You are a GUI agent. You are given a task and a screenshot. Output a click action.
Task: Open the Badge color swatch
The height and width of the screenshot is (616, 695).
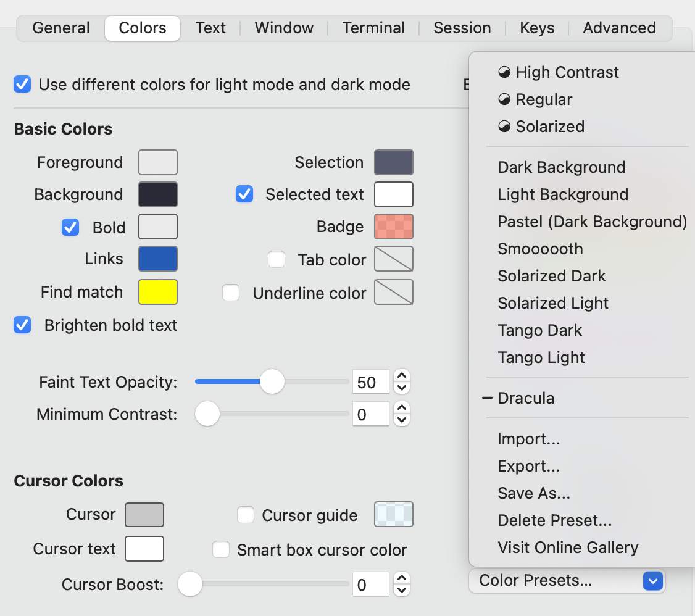[394, 227]
